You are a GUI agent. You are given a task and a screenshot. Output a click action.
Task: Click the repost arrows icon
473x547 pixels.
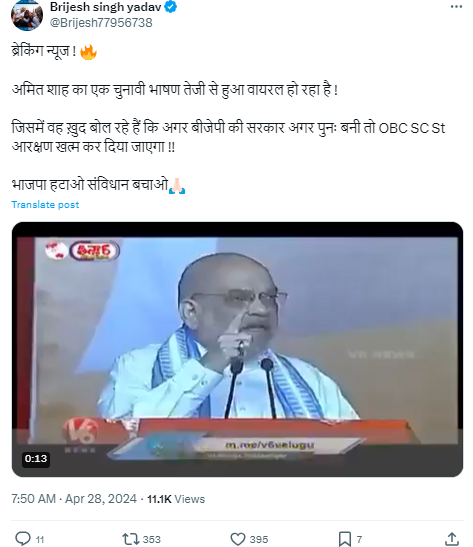(131, 539)
